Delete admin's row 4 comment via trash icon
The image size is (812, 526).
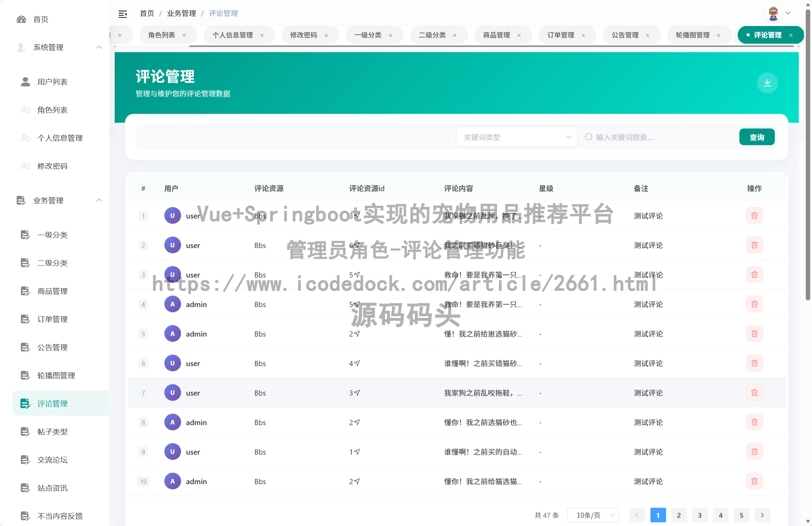pos(754,304)
